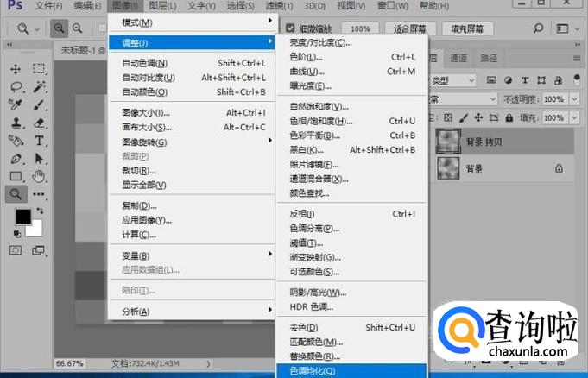The width and height of the screenshot is (588, 378).
Task: Open the 填充 slider arrow
Action: click(574, 117)
